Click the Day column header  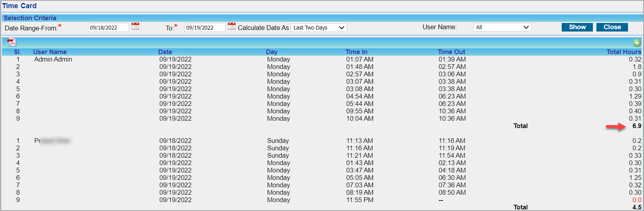(x=271, y=52)
